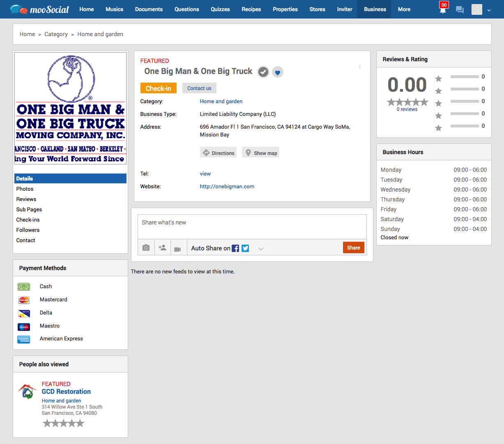The image size is (504, 444).
Task: Open Properties in the top navigation
Action: [x=285, y=9]
